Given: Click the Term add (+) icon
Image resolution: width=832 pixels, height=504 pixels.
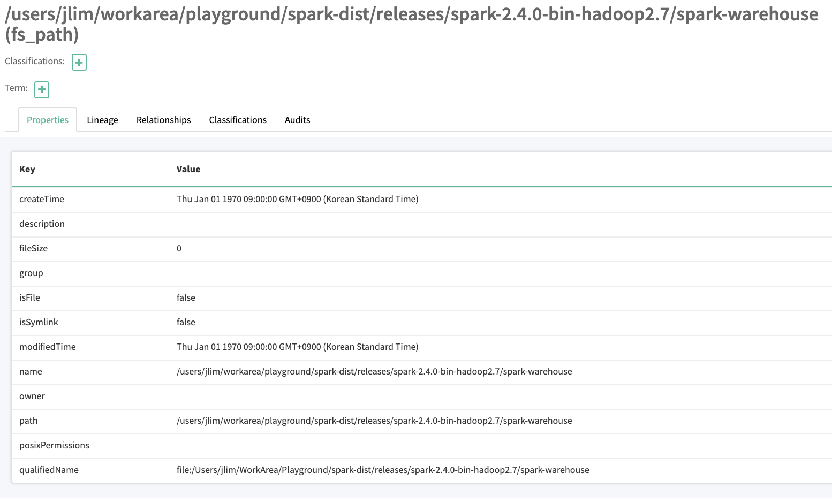Looking at the screenshot, I should (41, 89).
